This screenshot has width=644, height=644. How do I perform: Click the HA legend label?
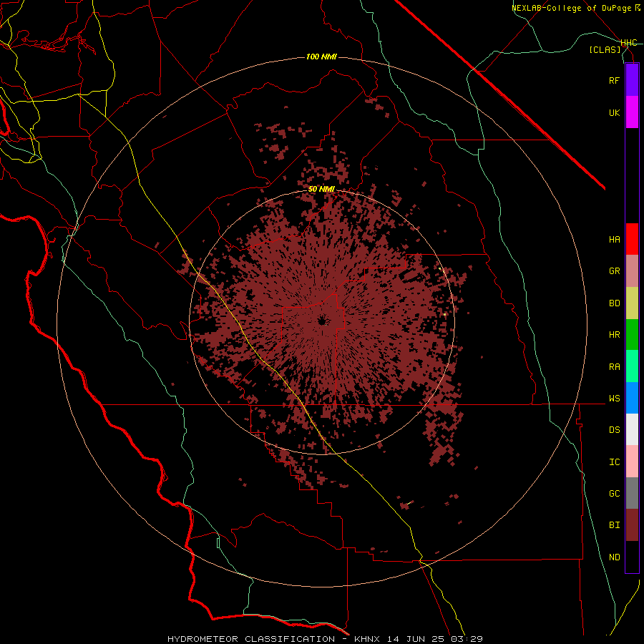point(614,240)
